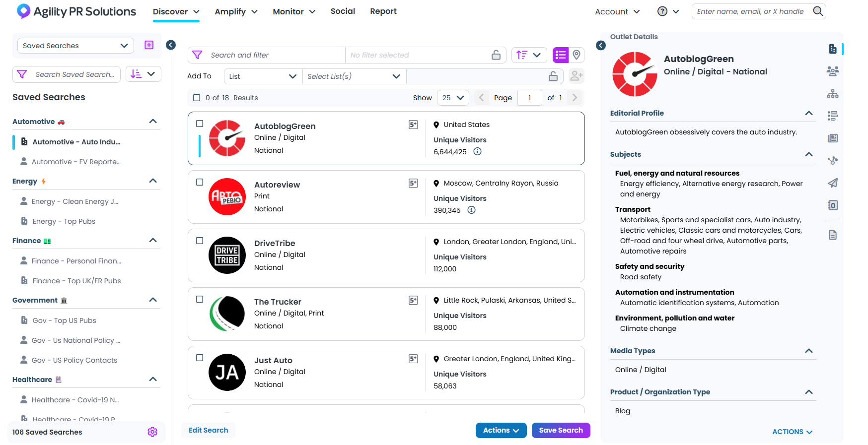
Task: Click the lock icon in Add To row
Action: (x=553, y=76)
